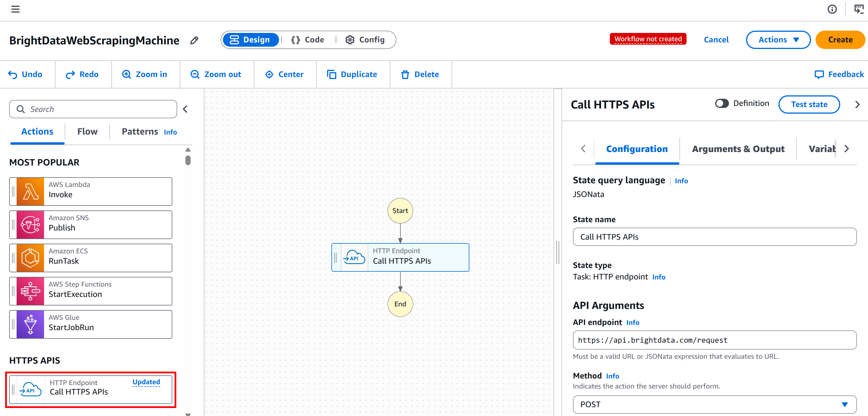Rename workflow using the pencil icon
This screenshot has width=868, height=416.
(194, 40)
